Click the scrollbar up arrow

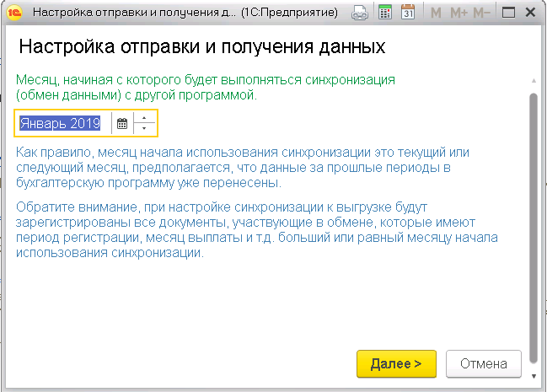[x=534, y=81]
